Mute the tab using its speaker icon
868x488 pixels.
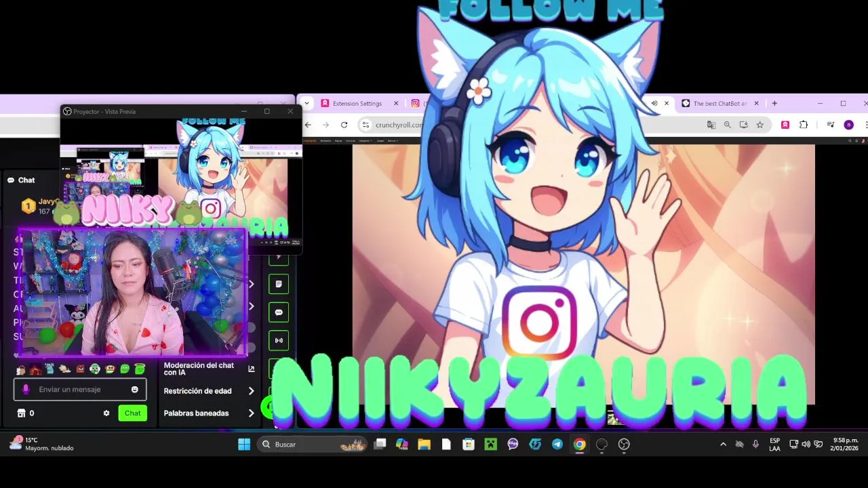654,104
